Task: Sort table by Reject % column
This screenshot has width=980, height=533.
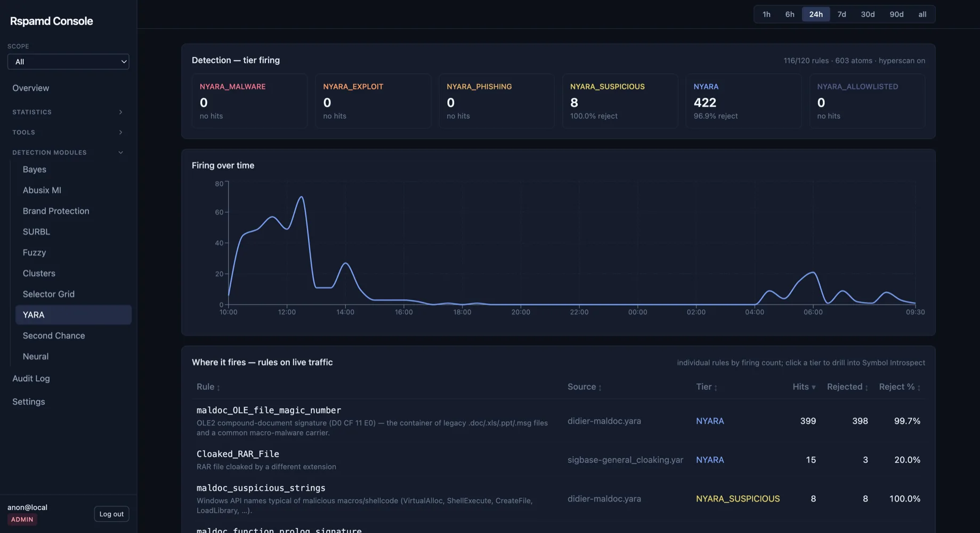Action: click(900, 387)
